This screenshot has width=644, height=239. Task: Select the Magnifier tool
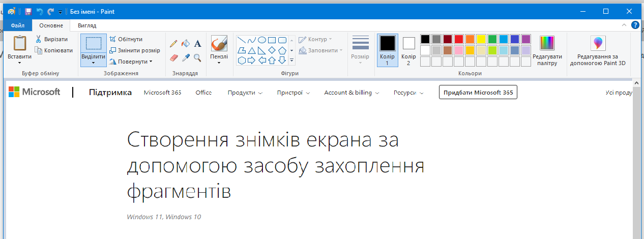pyautogui.click(x=198, y=57)
